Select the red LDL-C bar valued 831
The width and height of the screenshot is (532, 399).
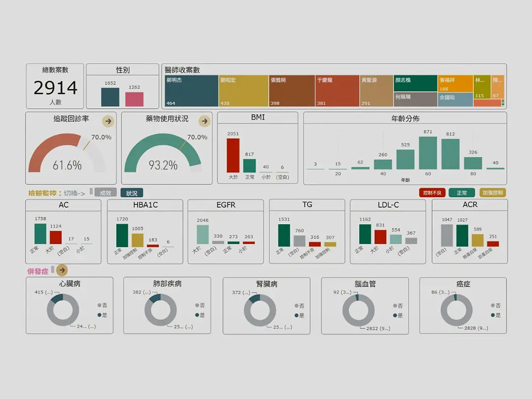pyautogui.click(x=380, y=237)
